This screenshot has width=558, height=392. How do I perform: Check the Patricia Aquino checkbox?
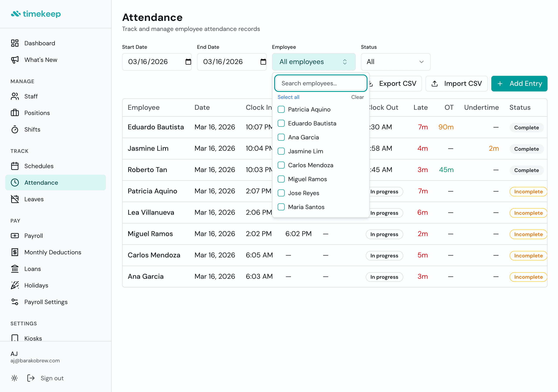pos(281,109)
